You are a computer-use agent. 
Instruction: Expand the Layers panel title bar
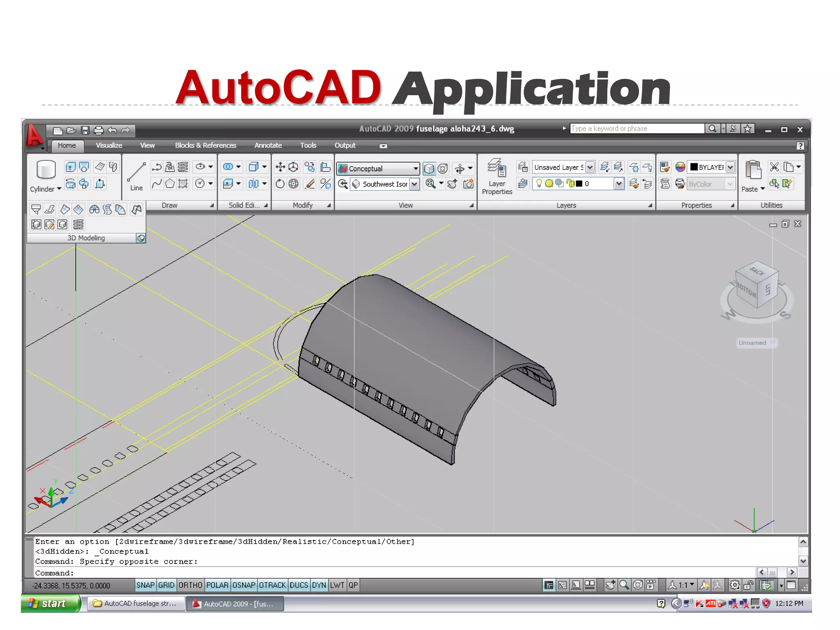566,205
